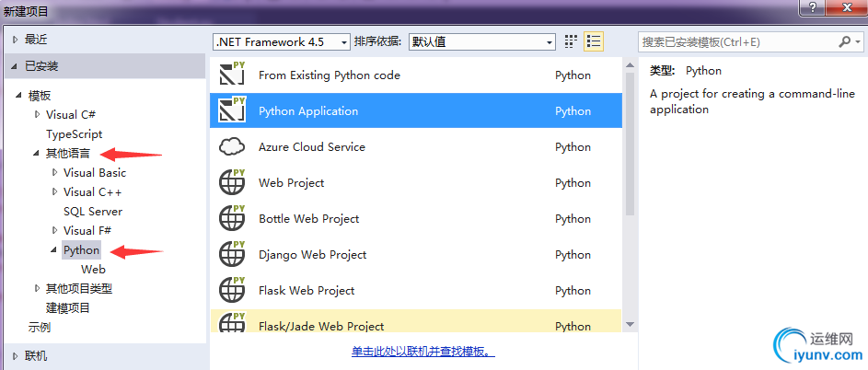Collapse the Python tree node arrow
This screenshot has height=370, width=868.
point(54,250)
